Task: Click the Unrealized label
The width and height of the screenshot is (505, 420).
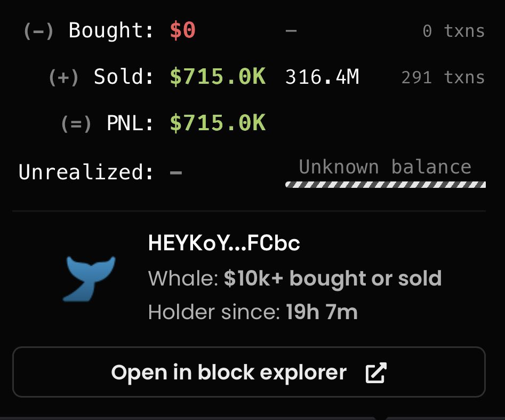Action: pyautogui.click(x=86, y=172)
